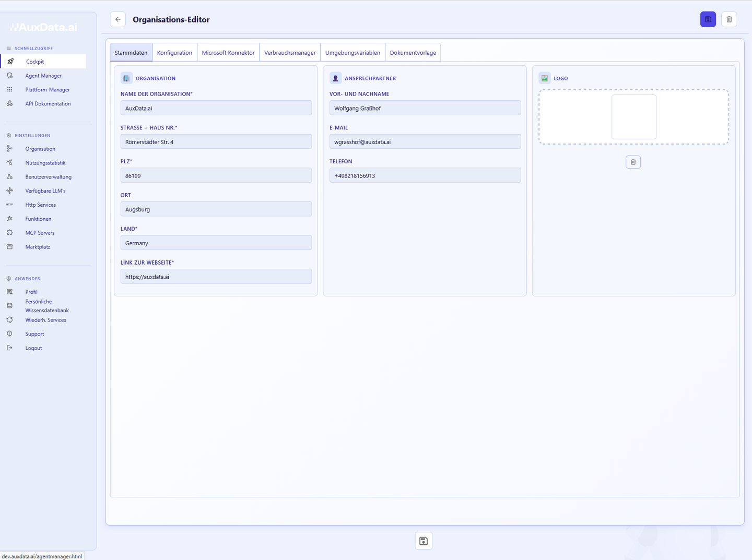The height and width of the screenshot is (560, 752).
Task: Click the Nutzungsstatistik icon
Action: [10, 163]
